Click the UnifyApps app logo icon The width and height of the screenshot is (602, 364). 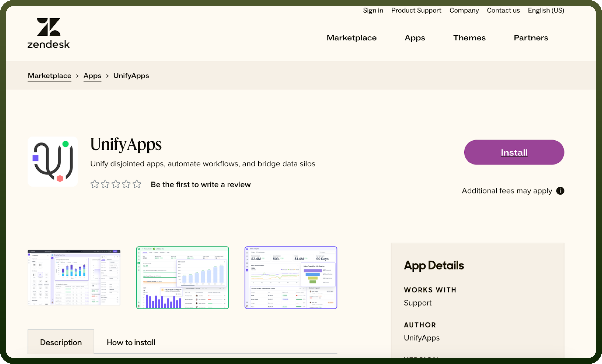53,161
